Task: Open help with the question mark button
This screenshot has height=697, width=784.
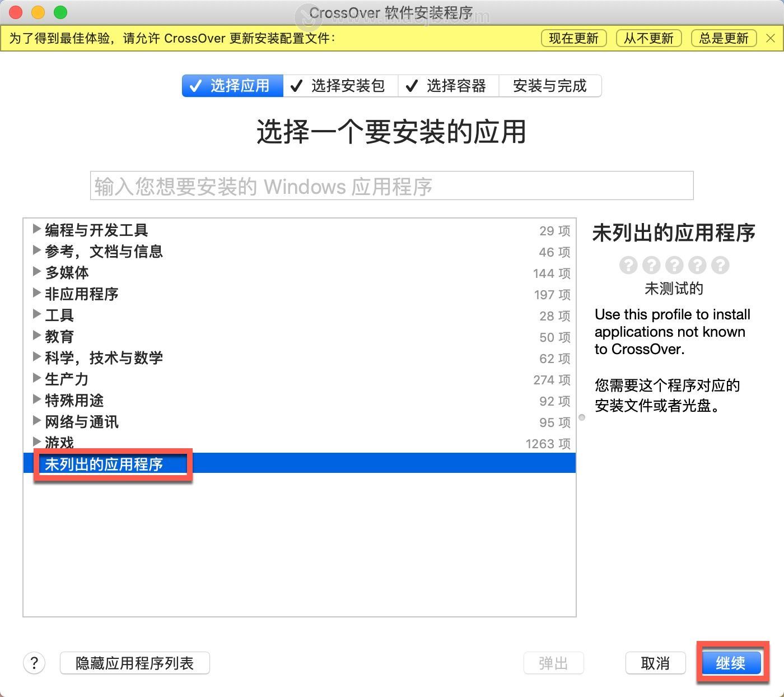Action: (x=34, y=663)
